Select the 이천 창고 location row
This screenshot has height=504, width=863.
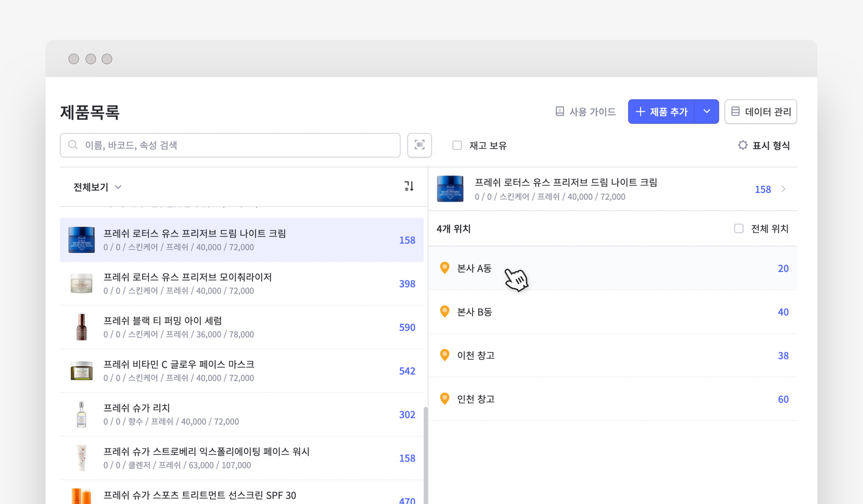[613, 355]
